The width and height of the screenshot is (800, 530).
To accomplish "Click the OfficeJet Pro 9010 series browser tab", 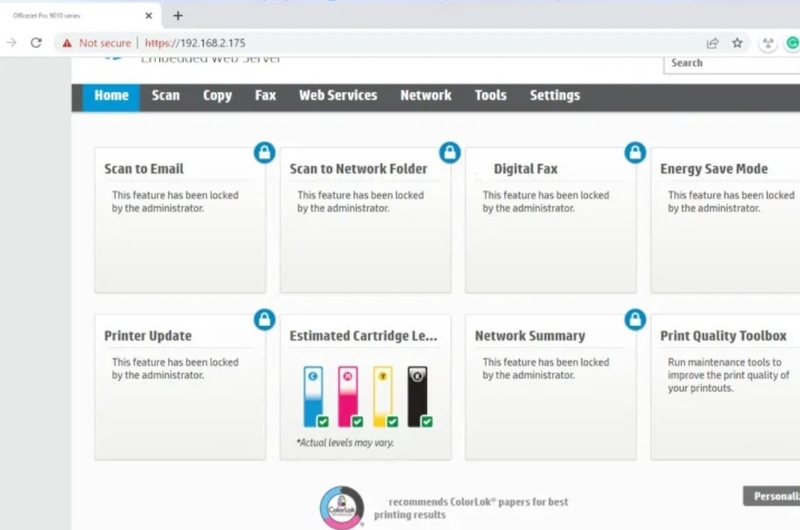I will tap(81, 16).
